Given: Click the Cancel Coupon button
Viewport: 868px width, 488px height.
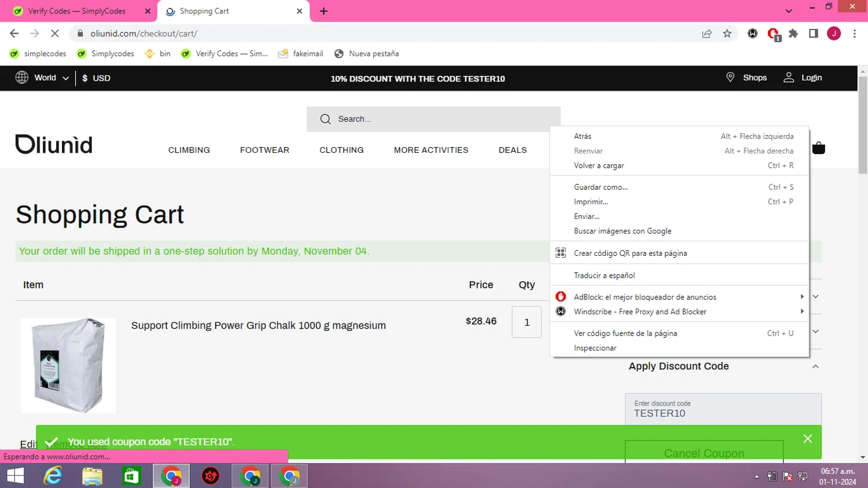Looking at the screenshot, I should (704, 453).
